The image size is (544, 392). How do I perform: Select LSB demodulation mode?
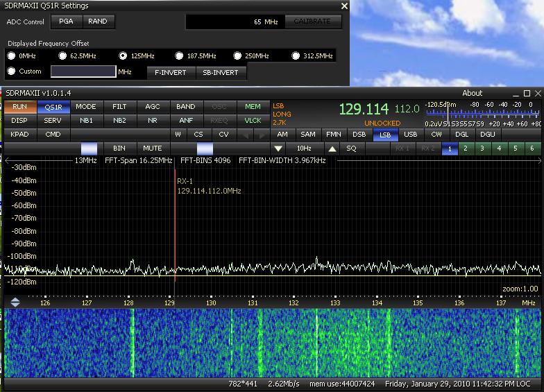tap(385, 135)
